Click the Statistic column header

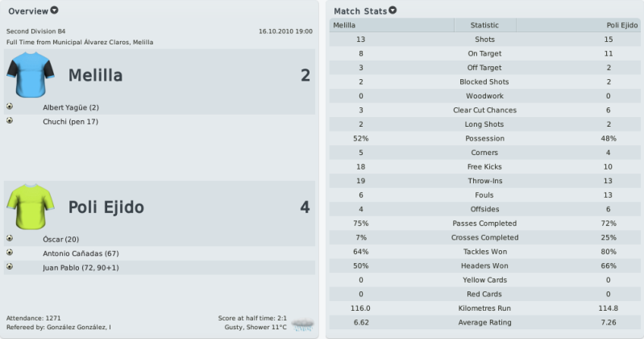(x=484, y=25)
